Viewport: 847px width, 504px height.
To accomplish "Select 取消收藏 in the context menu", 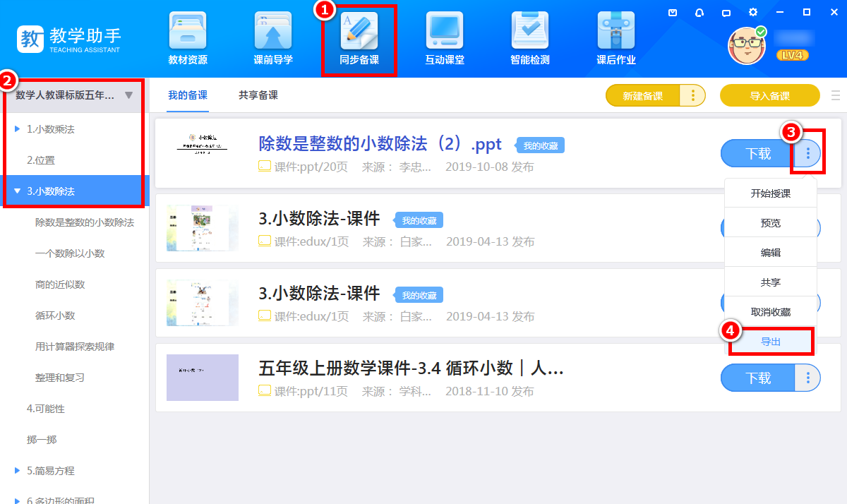I will tap(771, 312).
